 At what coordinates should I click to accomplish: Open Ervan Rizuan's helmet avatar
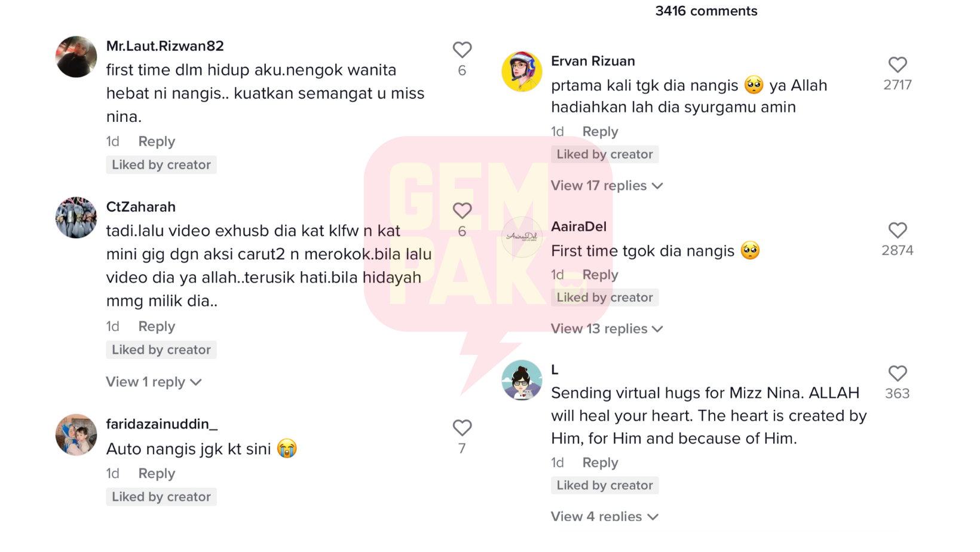point(522,72)
